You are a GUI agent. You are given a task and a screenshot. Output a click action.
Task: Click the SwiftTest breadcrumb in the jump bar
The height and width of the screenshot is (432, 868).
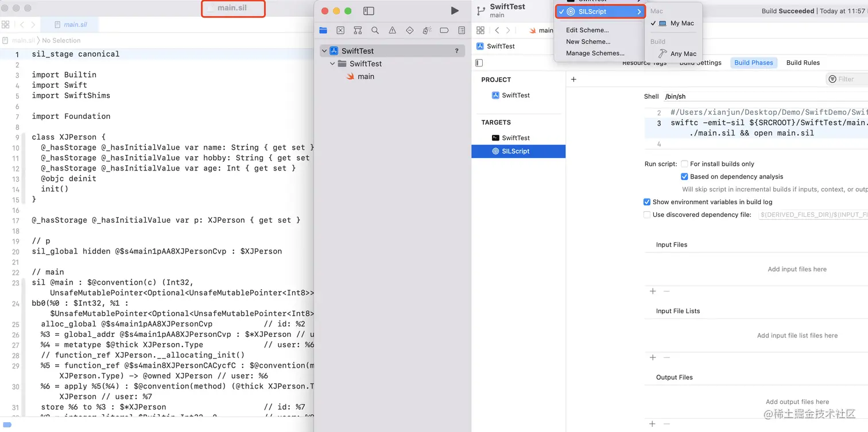pos(501,46)
